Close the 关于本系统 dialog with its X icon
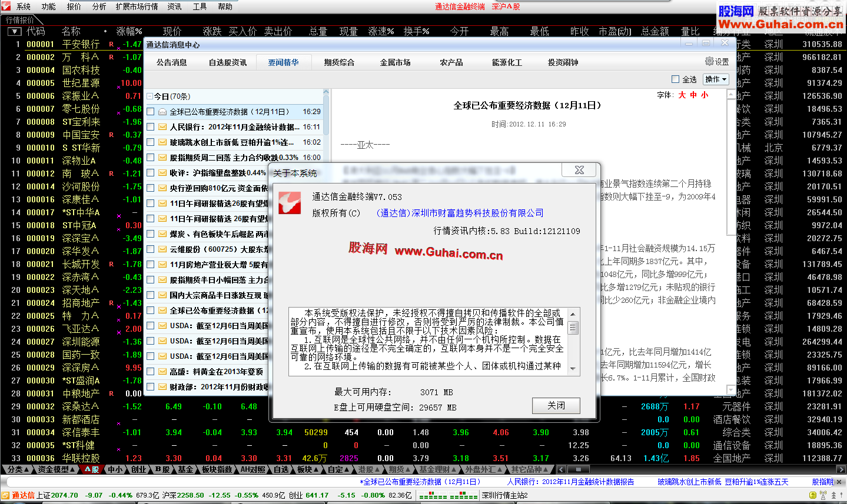The width and height of the screenshot is (847, 504). [x=579, y=170]
